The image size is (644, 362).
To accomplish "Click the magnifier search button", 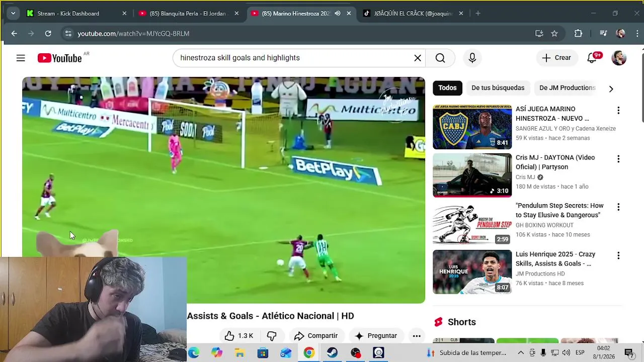I will (440, 58).
